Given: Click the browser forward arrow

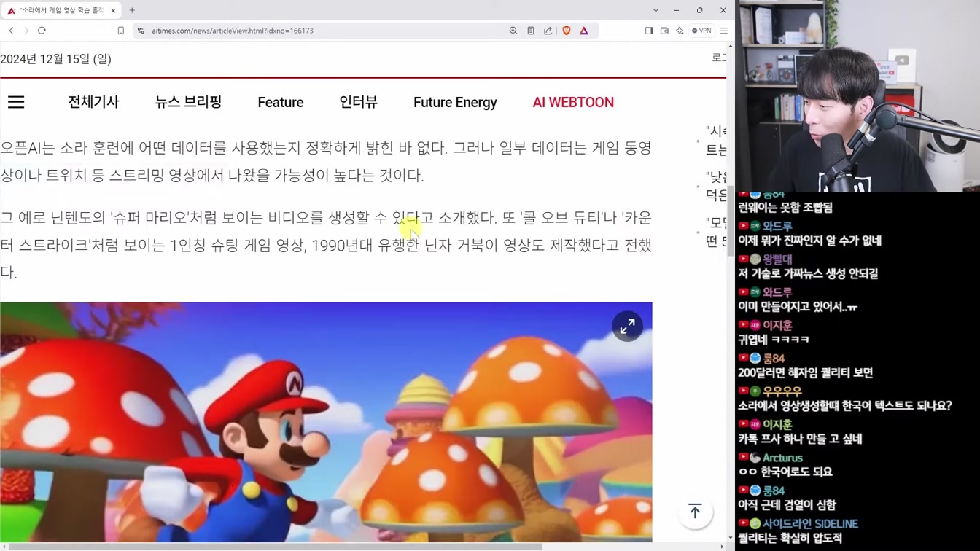Looking at the screenshot, I should pyautogui.click(x=26, y=31).
